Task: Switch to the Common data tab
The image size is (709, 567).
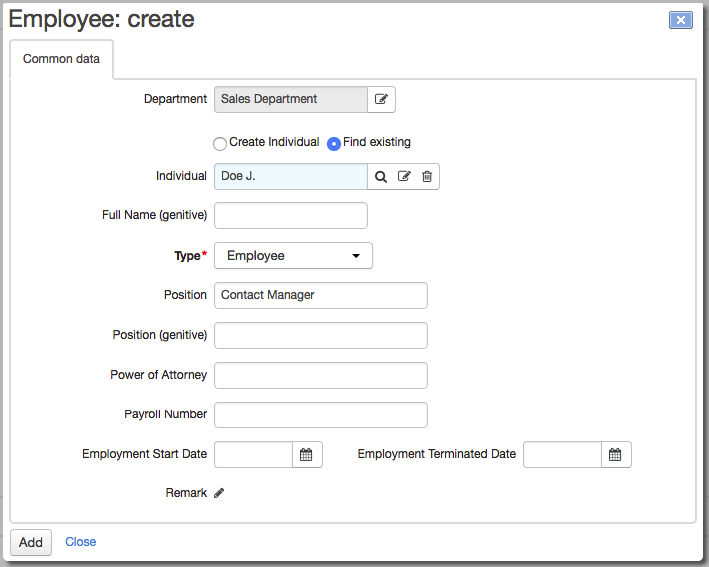Action: (61, 59)
